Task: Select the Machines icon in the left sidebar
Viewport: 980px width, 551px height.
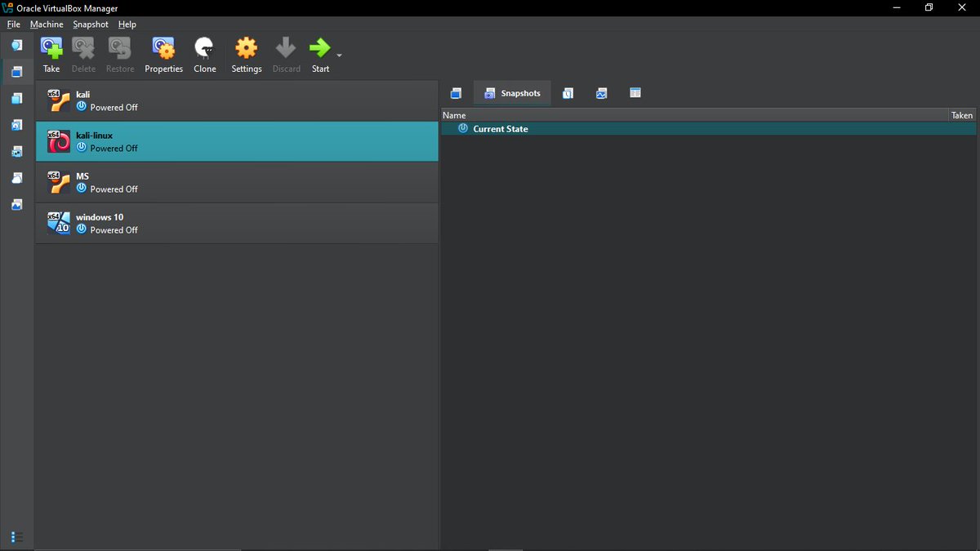Action: click(16, 72)
